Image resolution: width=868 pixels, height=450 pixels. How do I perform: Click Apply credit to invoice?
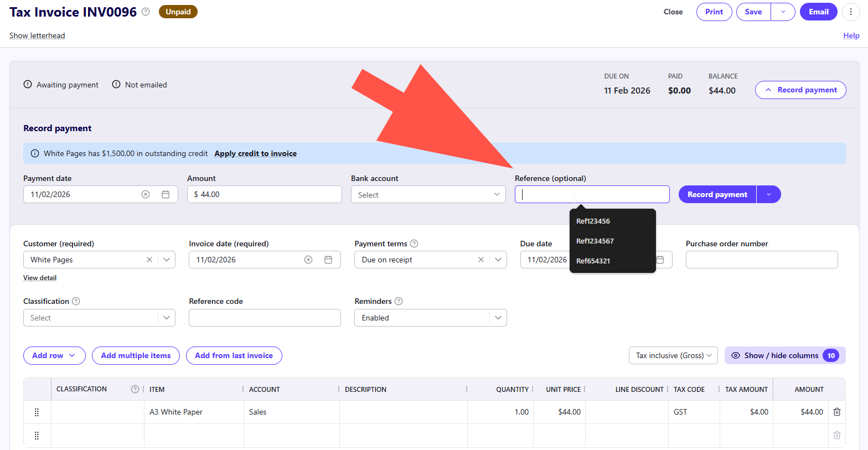point(256,153)
